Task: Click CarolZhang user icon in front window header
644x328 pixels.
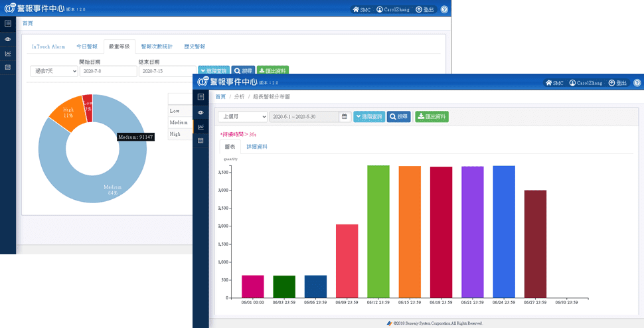Action: pos(572,83)
